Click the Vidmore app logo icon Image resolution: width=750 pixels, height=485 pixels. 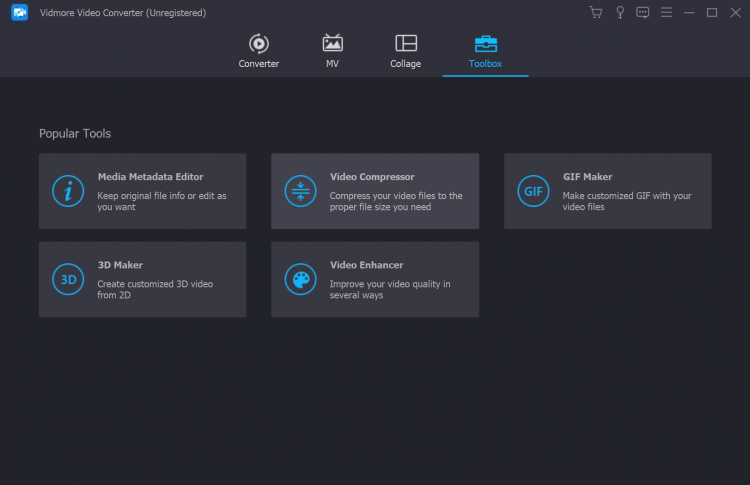pyautogui.click(x=19, y=13)
